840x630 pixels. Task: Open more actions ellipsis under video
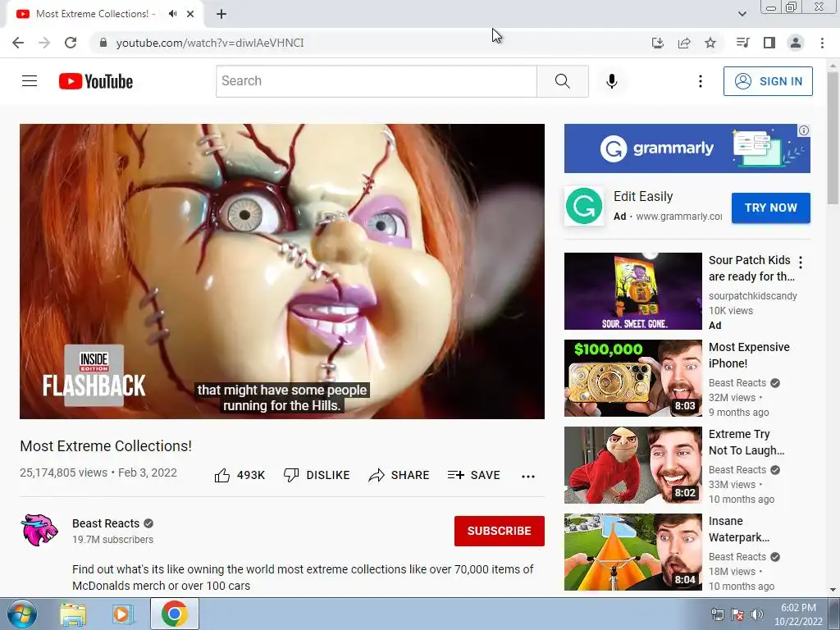(528, 477)
